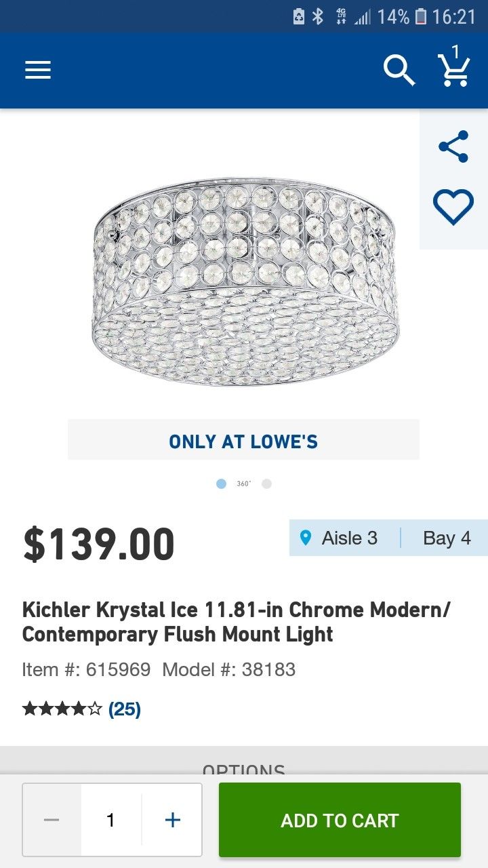Open product search
The width and height of the screenshot is (488, 868).
pos(399,70)
